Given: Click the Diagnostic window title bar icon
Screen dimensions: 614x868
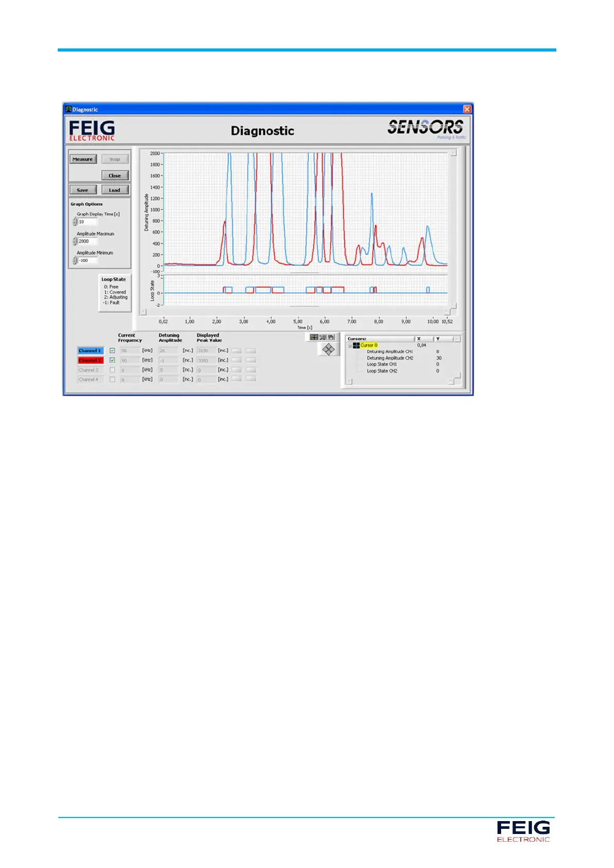Looking at the screenshot, I should pyautogui.click(x=68, y=109).
